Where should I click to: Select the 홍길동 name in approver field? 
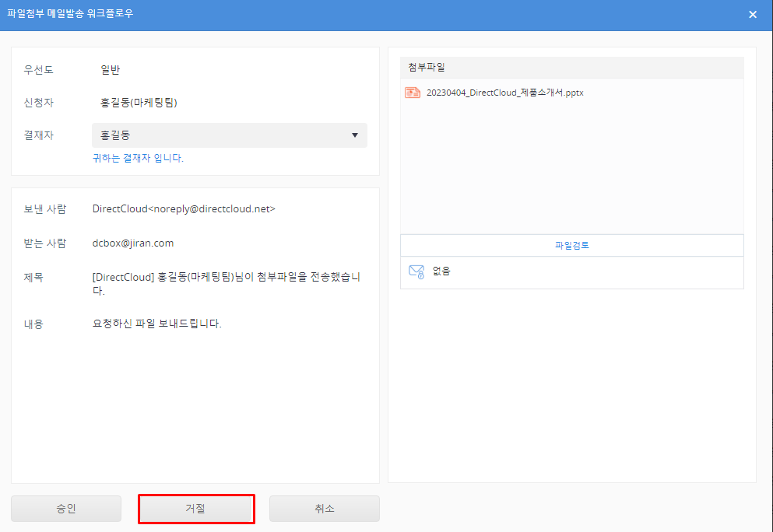point(116,135)
